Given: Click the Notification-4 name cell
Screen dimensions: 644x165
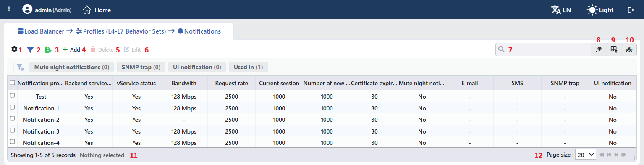Looking at the screenshot, I should [x=41, y=142].
